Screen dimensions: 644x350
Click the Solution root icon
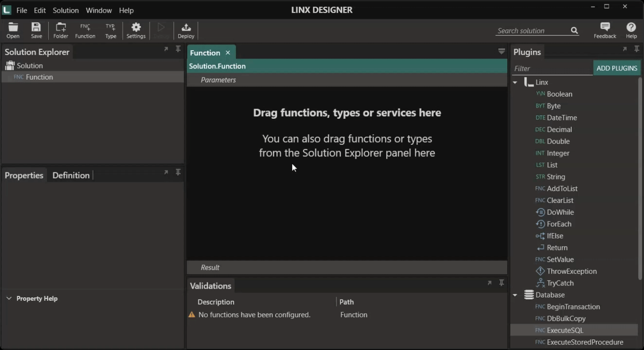pyautogui.click(x=10, y=65)
